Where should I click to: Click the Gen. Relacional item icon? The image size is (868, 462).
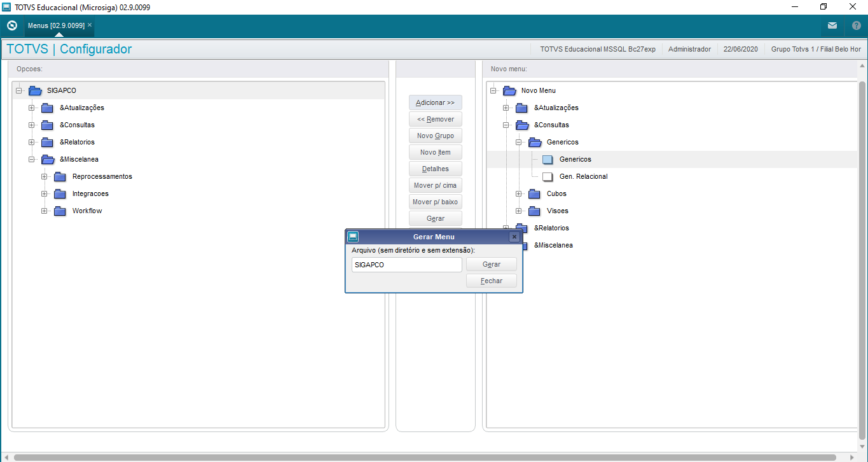(548, 176)
